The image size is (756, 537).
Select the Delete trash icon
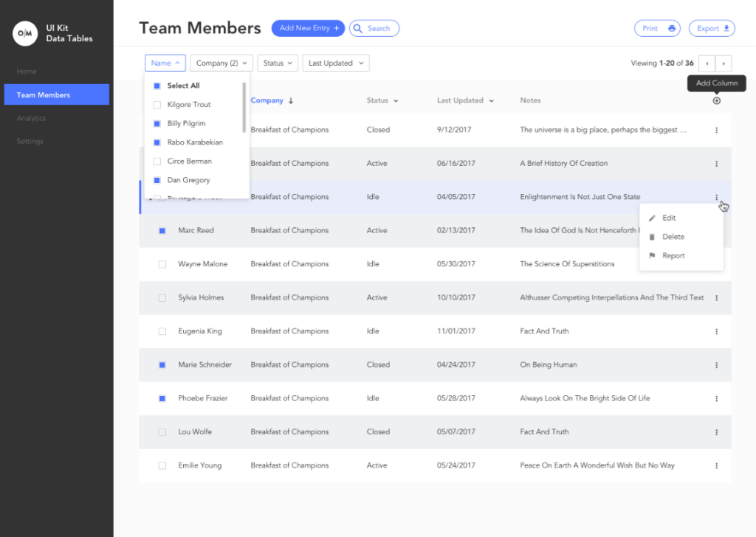(x=653, y=236)
